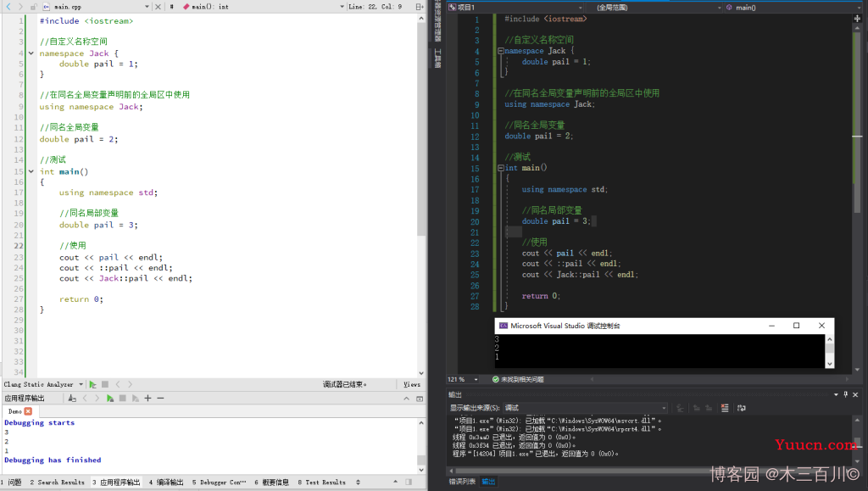Screen dimensions: 868x491
Task: Open the Debugger Console pane tab
Action: pos(220,483)
